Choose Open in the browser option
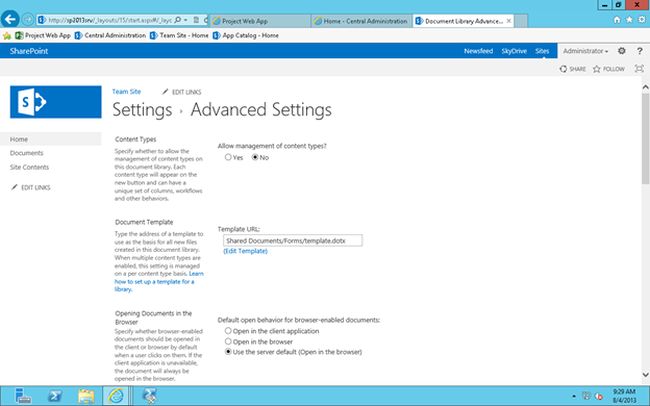Screen dimensions: 650x406 (x=228, y=341)
